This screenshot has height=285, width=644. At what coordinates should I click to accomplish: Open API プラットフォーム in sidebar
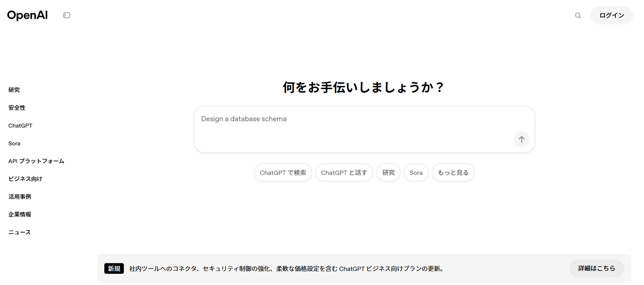[36, 161]
